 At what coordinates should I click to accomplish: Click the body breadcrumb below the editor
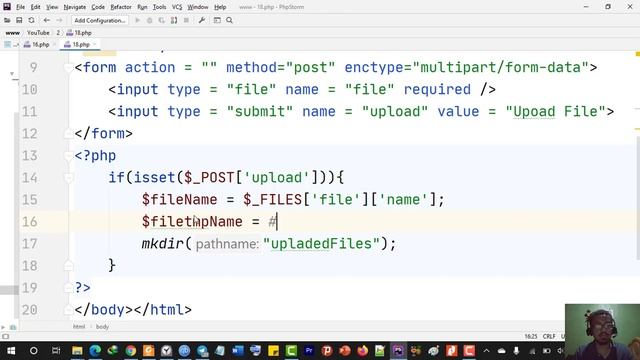pyautogui.click(x=102, y=327)
